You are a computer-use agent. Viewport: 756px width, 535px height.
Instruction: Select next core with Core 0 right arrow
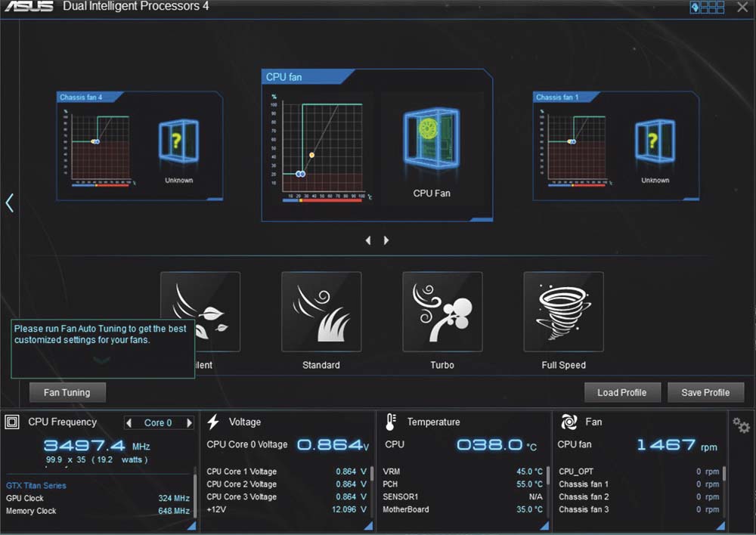[190, 422]
